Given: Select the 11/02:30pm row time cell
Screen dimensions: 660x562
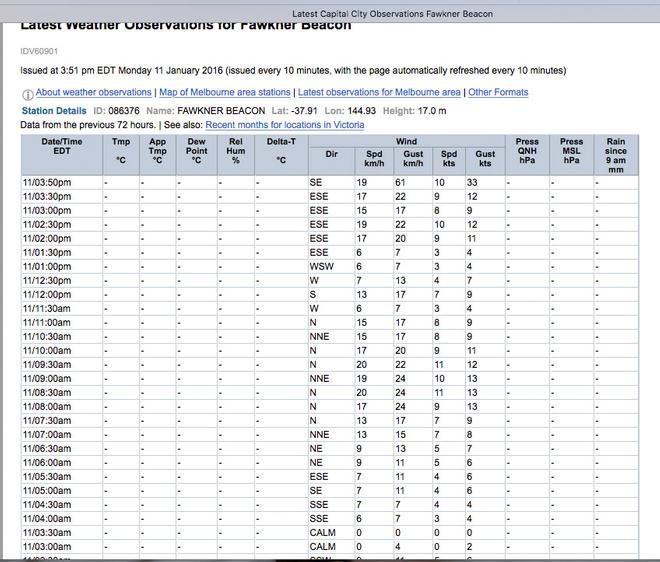Looking at the screenshot, I should [61, 225].
